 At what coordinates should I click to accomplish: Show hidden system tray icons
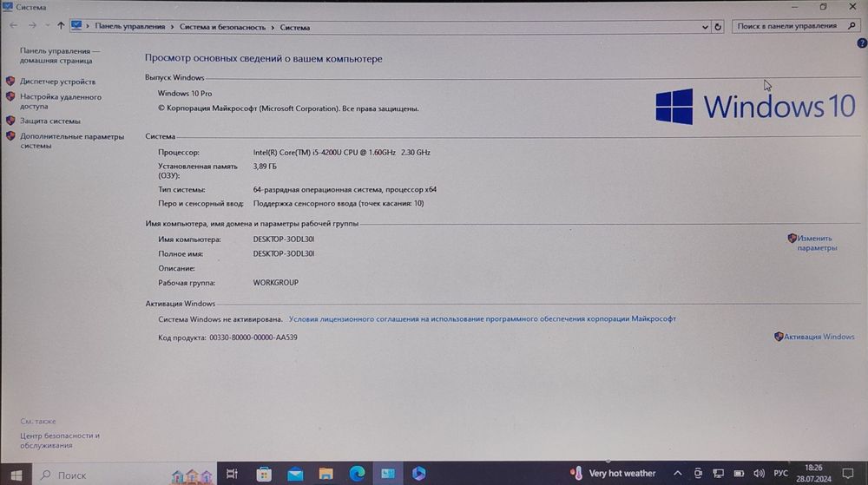pos(678,474)
